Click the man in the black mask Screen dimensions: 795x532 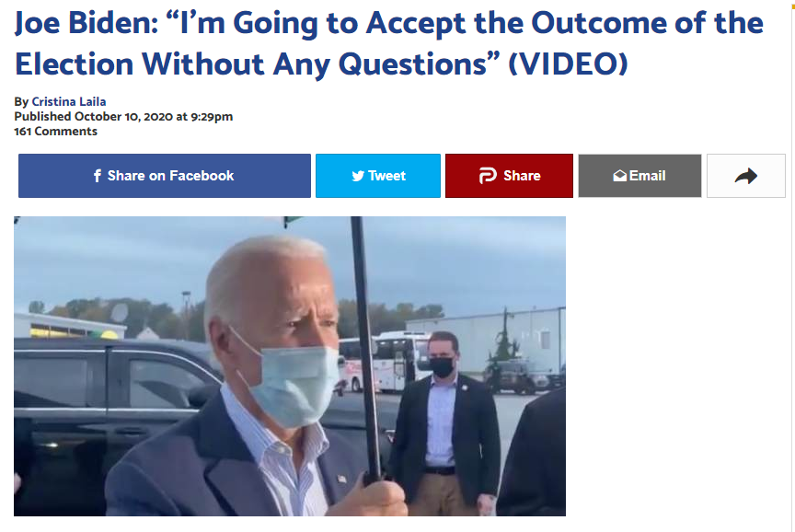tap(444, 423)
